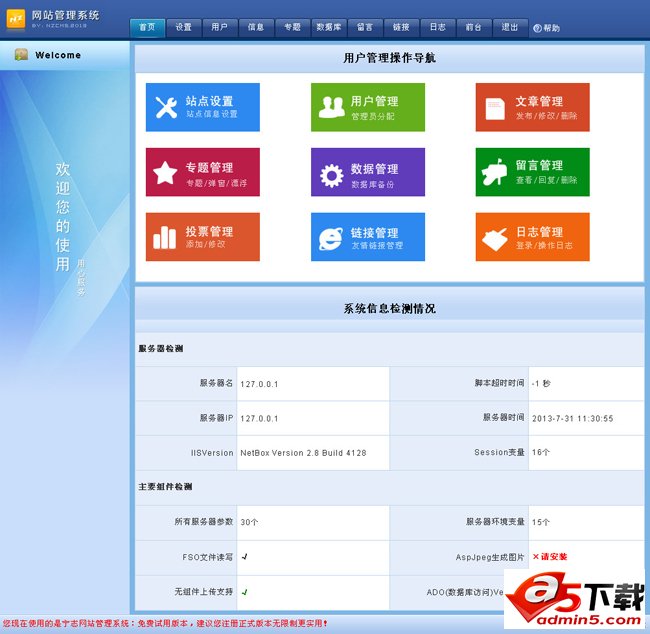This screenshot has width=650, height=634.
Task: Click the document icon on 文章管理 tile
Action: 495,109
